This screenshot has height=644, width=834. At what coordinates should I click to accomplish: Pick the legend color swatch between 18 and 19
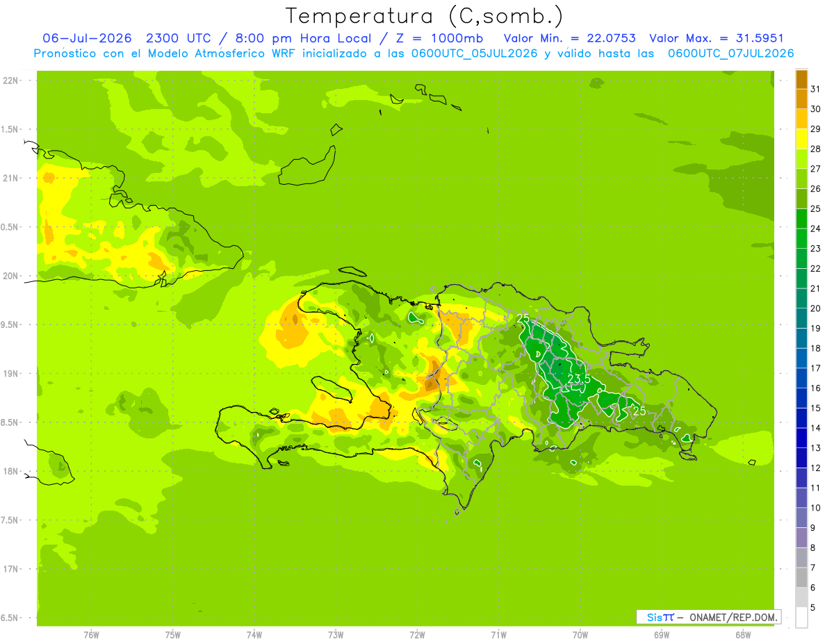click(x=801, y=338)
